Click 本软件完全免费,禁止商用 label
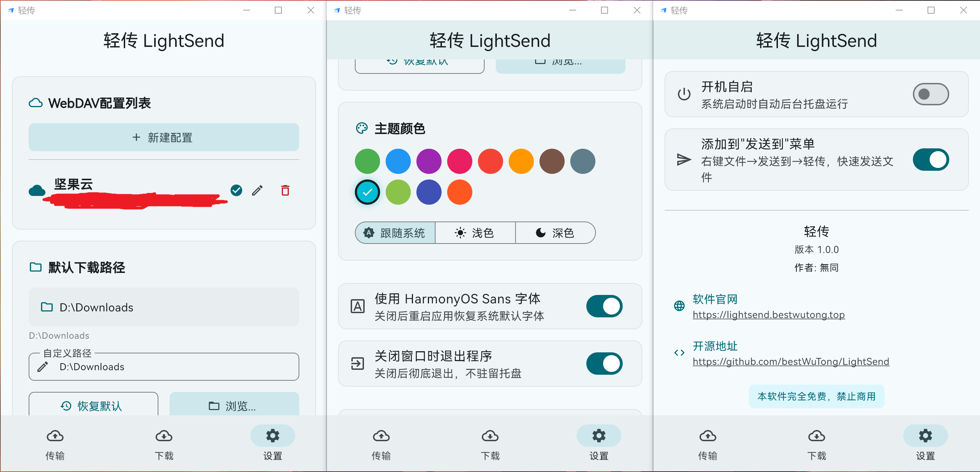This screenshot has width=980, height=472. pos(816,396)
